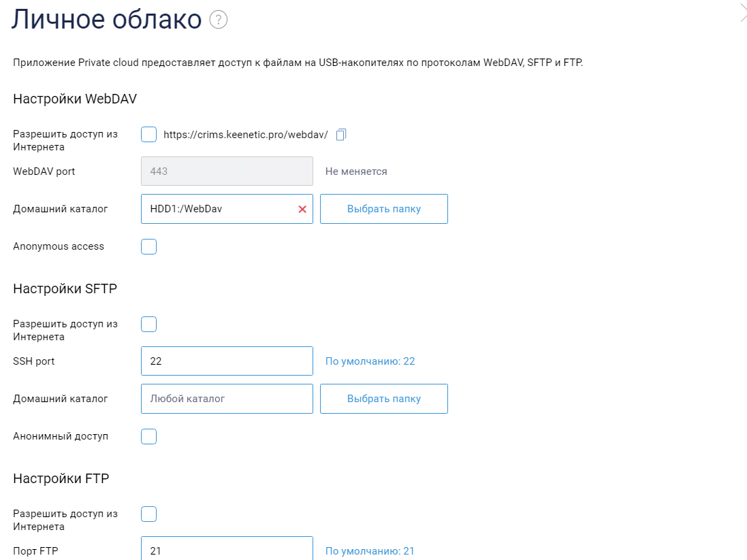This screenshot has width=747, height=560.
Task: Click the 'Anonymous access' label
Action: (59, 246)
